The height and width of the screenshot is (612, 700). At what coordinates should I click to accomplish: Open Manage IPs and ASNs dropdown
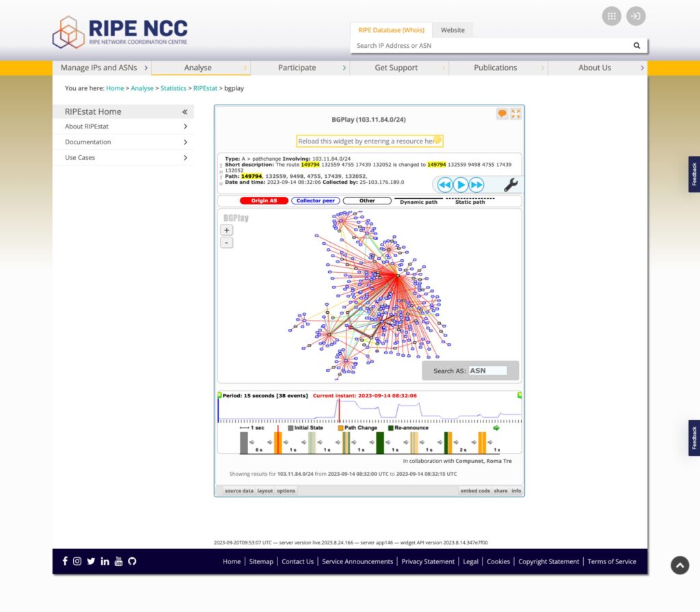pos(102,68)
